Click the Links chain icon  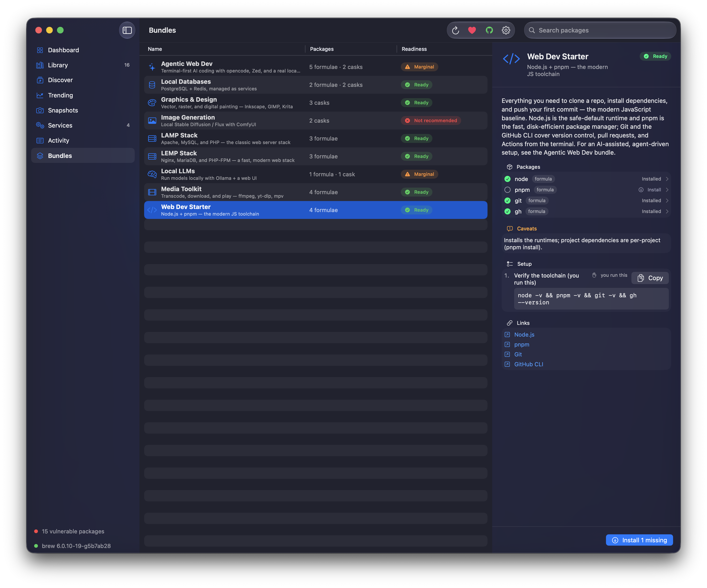(510, 323)
